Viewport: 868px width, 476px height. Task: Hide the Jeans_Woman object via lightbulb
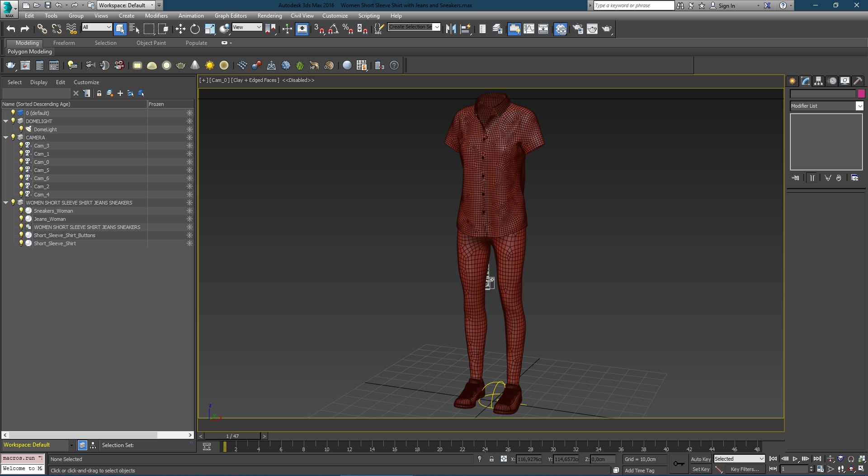coord(21,219)
